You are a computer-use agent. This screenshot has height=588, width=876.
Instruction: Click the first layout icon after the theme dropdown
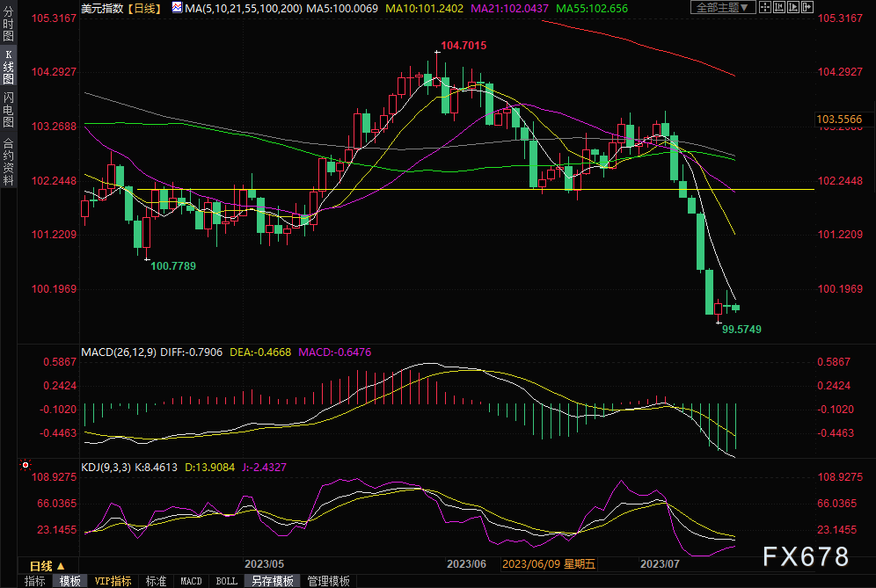coord(766,7)
